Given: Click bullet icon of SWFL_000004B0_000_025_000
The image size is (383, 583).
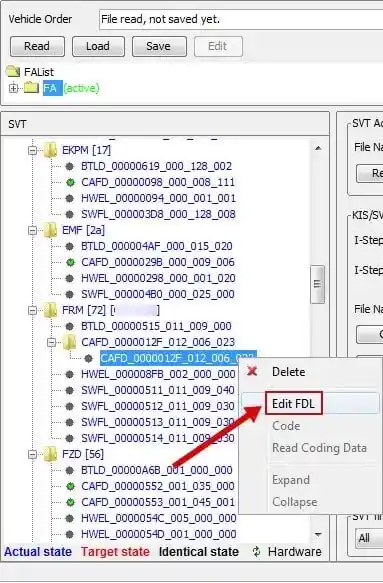Looking at the screenshot, I should (x=70, y=294).
